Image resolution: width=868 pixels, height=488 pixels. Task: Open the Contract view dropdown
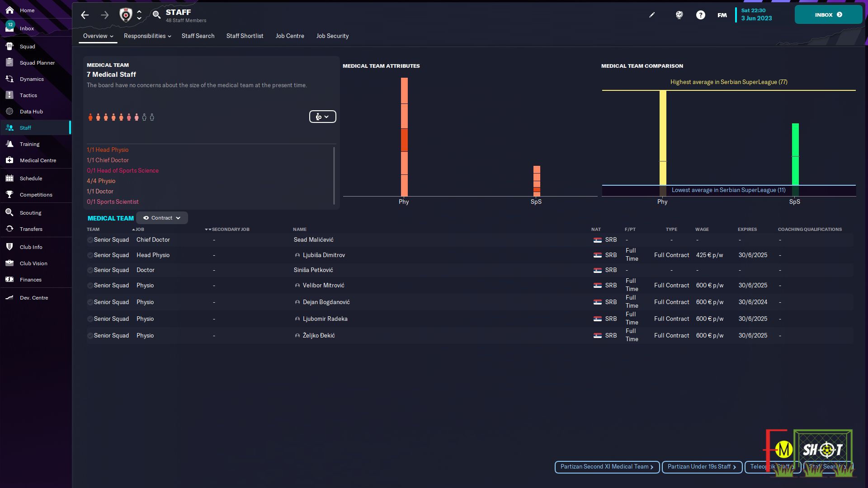(162, 218)
